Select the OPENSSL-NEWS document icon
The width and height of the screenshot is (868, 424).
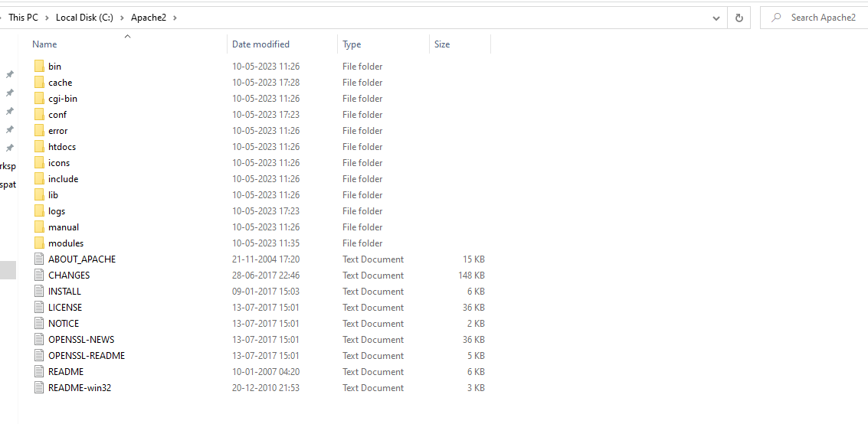39,339
